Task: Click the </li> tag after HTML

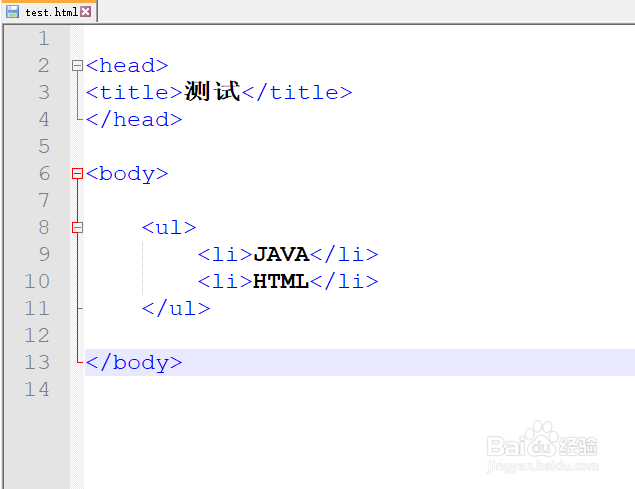Action: click(345, 282)
